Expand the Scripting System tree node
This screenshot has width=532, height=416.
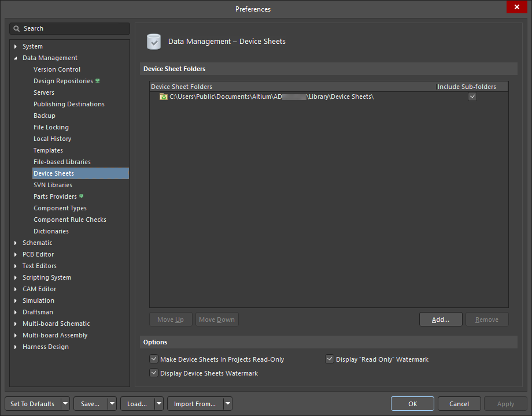click(15, 277)
